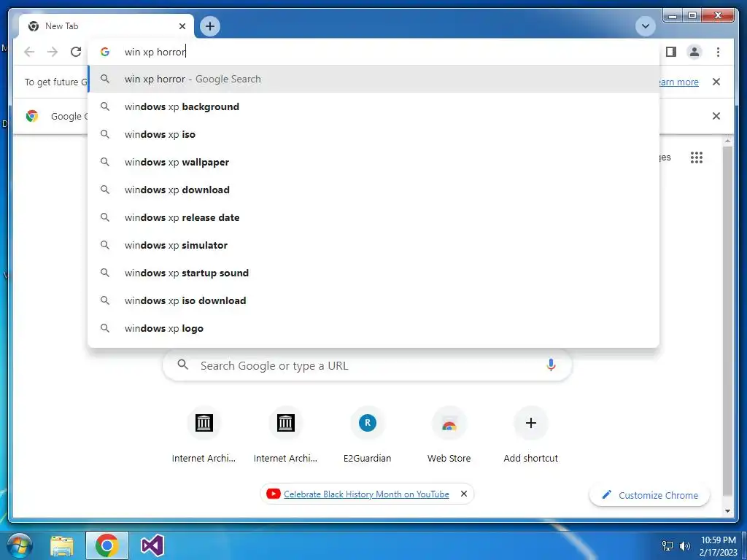Image resolution: width=747 pixels, height=560 pixels.
Task: Click the Chrome taskbar icon
Action: (107, 545)
